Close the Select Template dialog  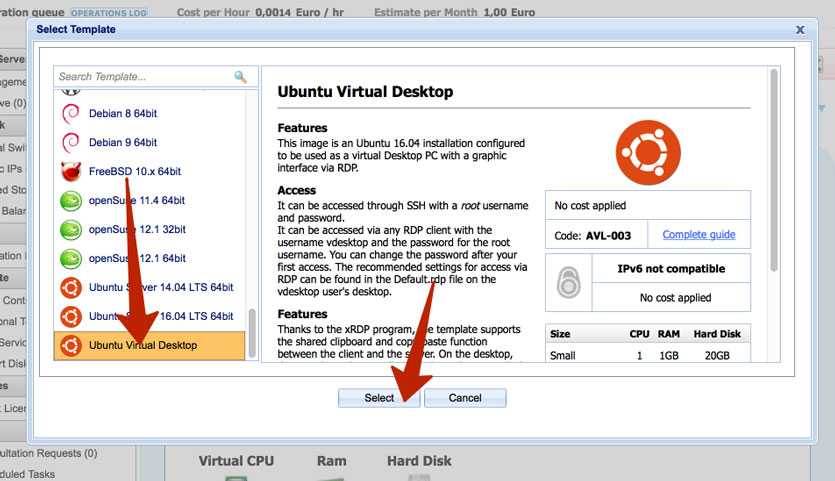click(800, 30)
